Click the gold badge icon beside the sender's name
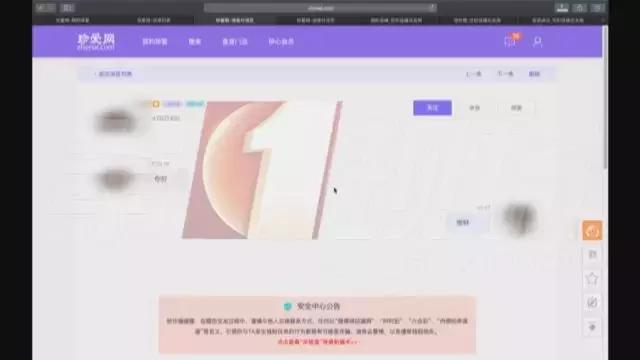The image size is (640, 360). pos(156,104)
